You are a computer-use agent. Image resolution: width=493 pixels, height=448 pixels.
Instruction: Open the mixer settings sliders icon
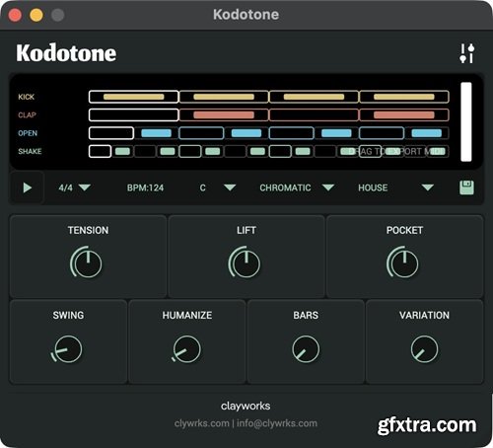pos(467,53)
